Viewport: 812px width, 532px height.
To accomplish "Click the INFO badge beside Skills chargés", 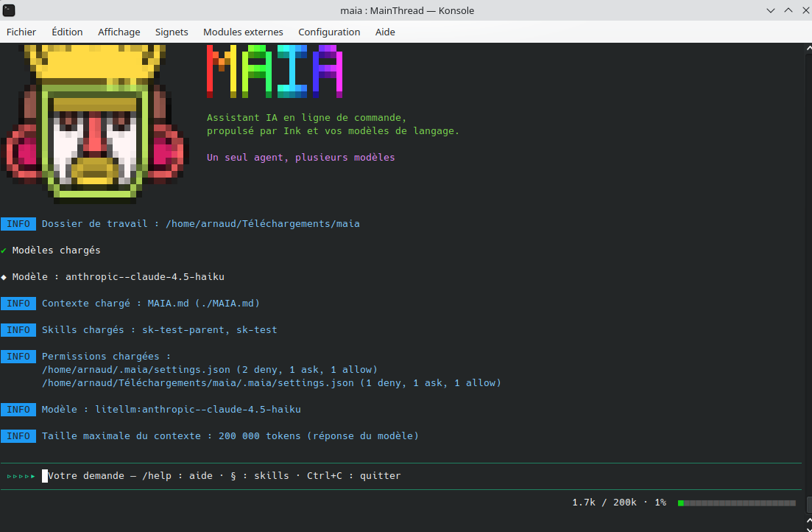I will [x=18, y=330].
